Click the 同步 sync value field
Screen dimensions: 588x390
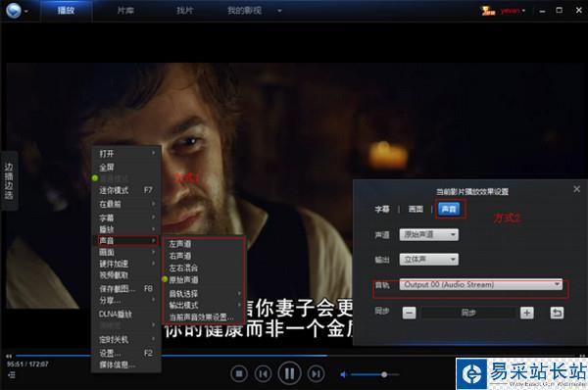468,313
